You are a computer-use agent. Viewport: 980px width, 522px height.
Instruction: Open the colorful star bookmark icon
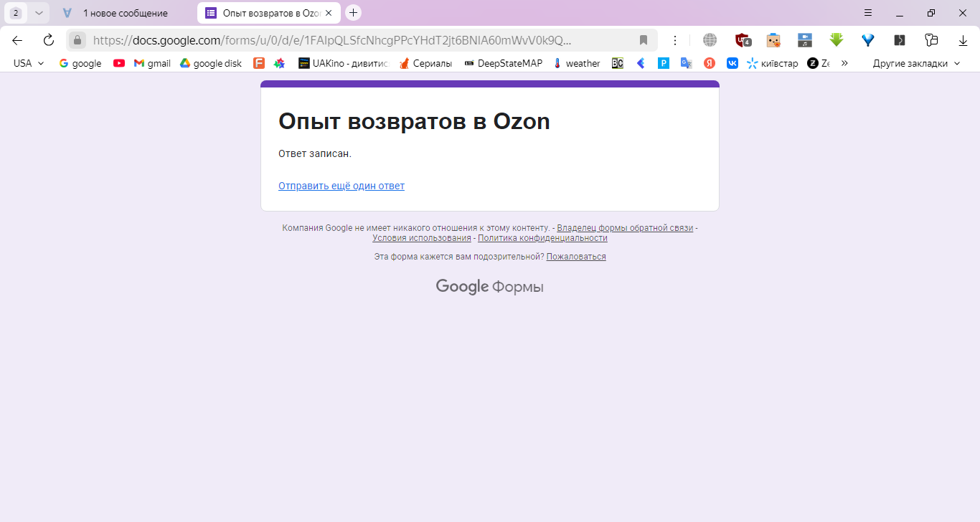pyautogui.click(x=279, y=63)
